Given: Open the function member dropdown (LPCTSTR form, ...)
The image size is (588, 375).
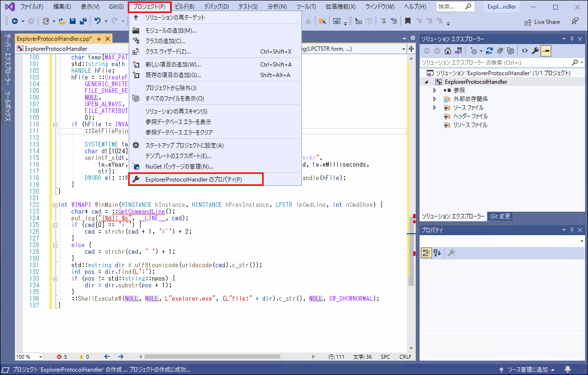Looking at the screenshot, I should click(x=403, y=48).
